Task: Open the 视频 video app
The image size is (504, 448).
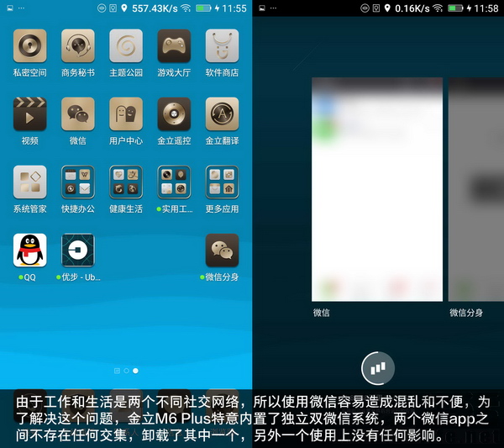Action: 30,113
